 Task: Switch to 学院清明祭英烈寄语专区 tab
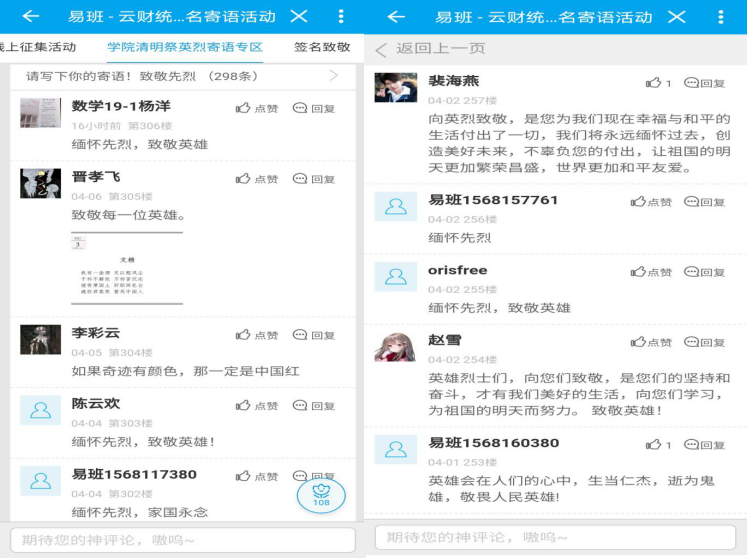pos(185,47)
